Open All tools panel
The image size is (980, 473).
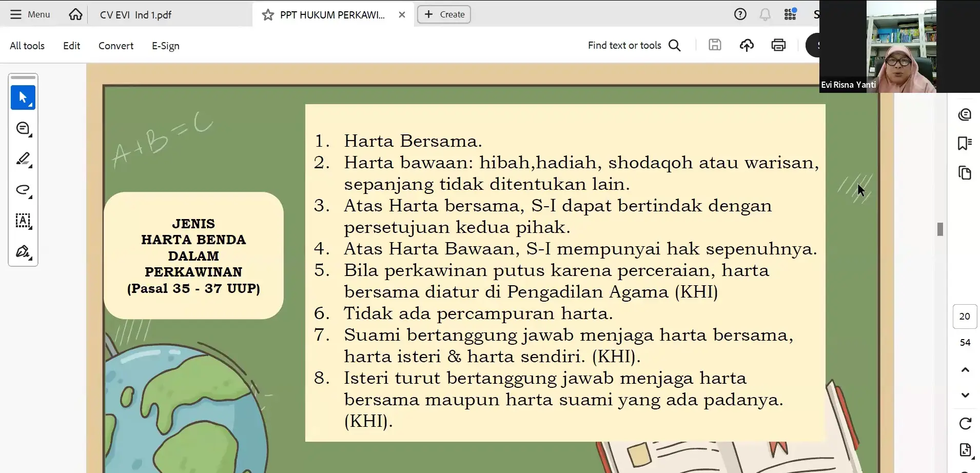27,46
